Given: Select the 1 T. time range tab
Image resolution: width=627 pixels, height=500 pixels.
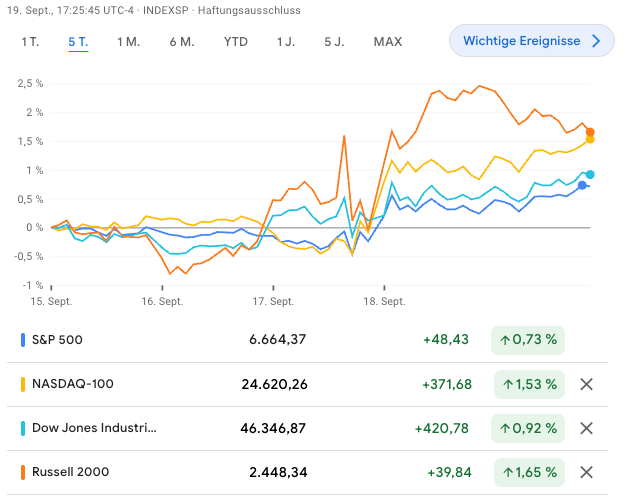Looking at the screenshot, I should point(30,42).
